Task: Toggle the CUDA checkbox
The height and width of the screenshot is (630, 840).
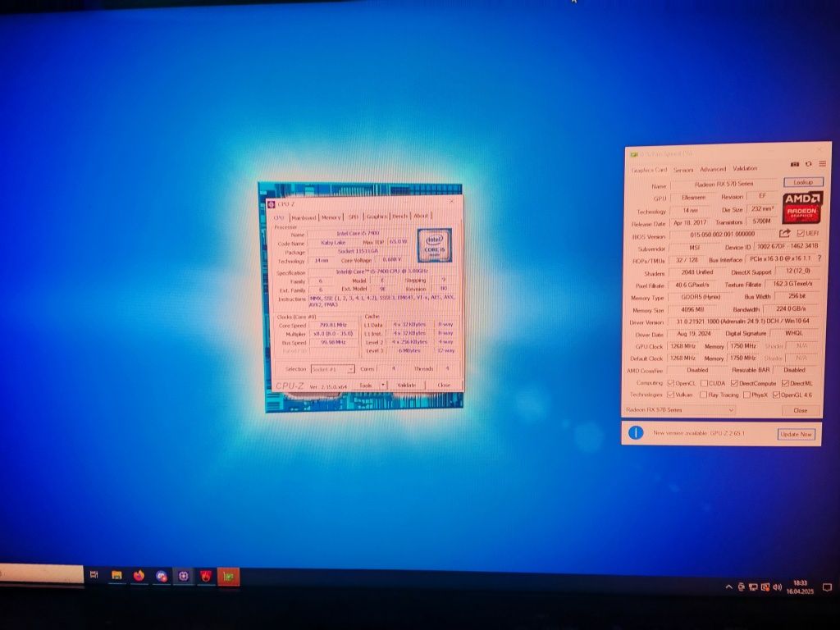Action: pyautogui.click(x=704, y=383)
